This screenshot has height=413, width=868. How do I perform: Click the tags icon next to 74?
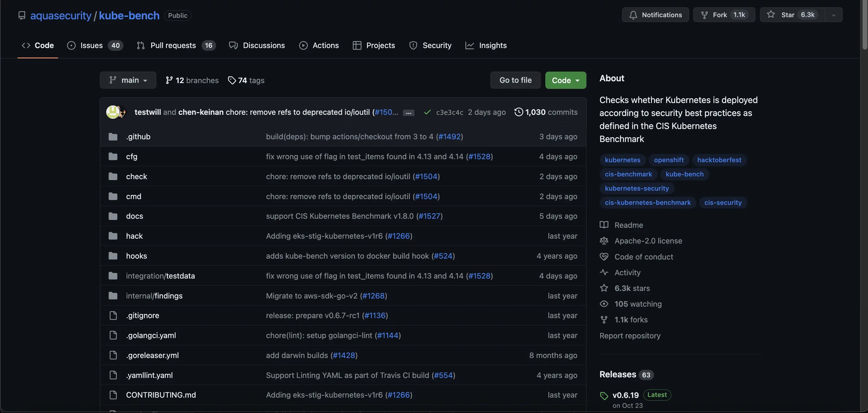(231, 80)
